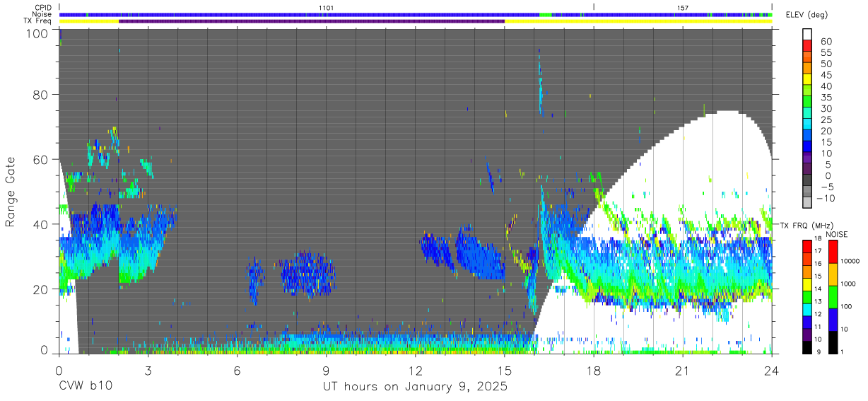
Task: Click cyan segment of TX FRQ color bar
Action: tap(807, 308)
